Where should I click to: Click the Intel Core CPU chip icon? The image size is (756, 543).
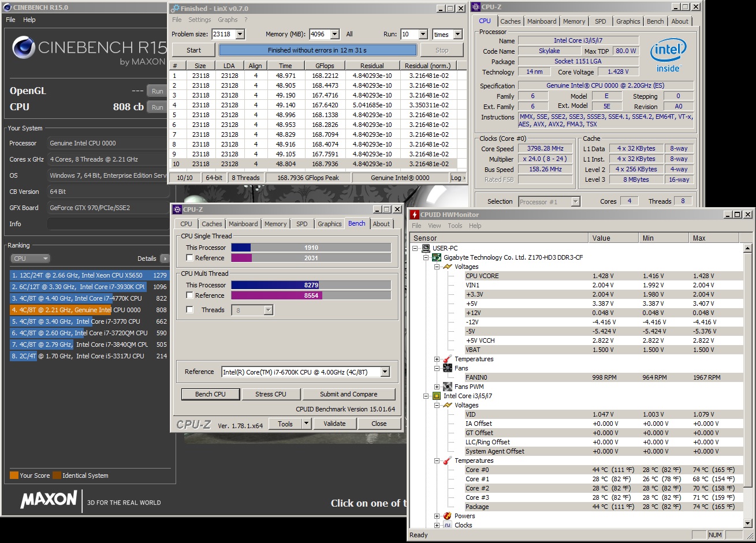pos(437,396)
